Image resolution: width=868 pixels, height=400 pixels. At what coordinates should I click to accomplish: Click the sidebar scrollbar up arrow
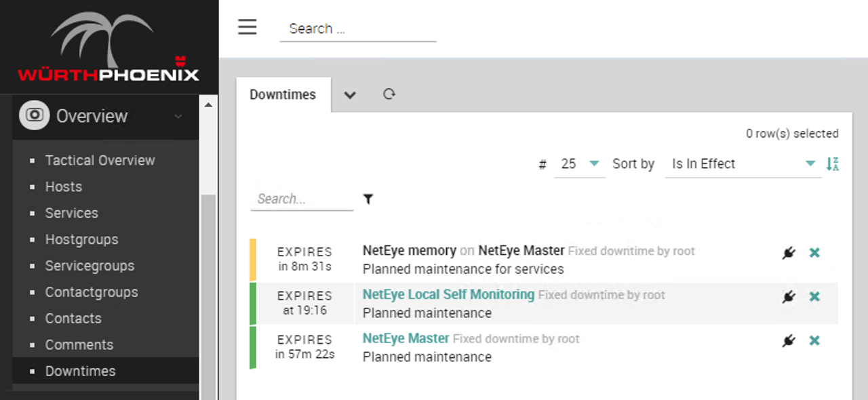[x=208, y=105]
